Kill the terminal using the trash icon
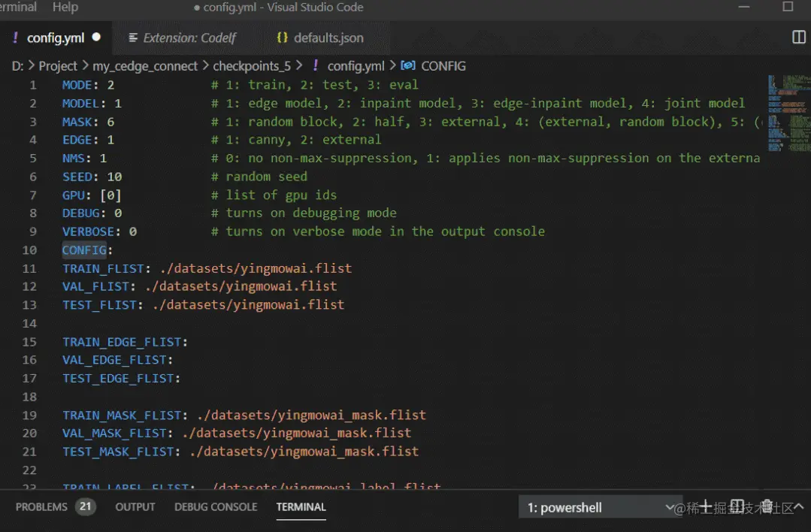The height and width of the screenshot is (532, 811). point(767,507)
